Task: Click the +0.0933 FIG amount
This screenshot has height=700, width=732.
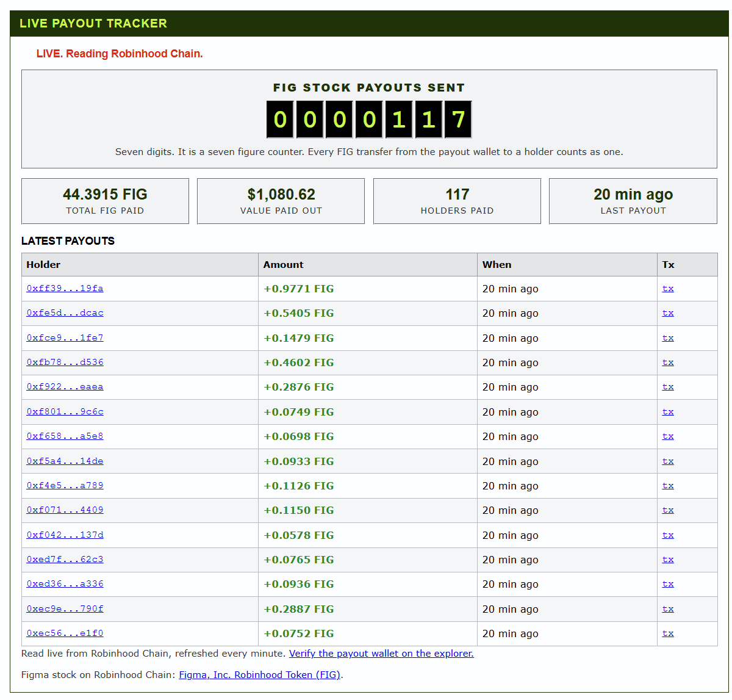Action: pos(299,461)
